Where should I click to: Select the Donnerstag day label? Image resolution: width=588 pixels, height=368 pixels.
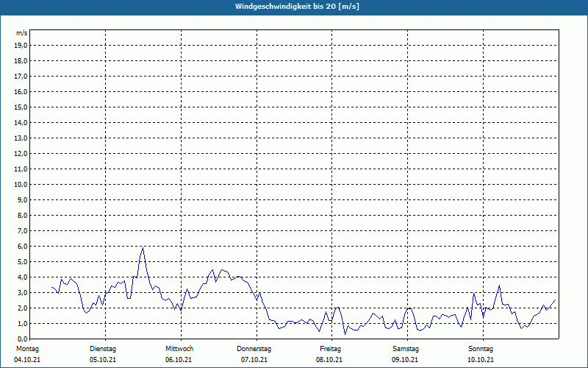pyautogui.click(x=254, y=349)
